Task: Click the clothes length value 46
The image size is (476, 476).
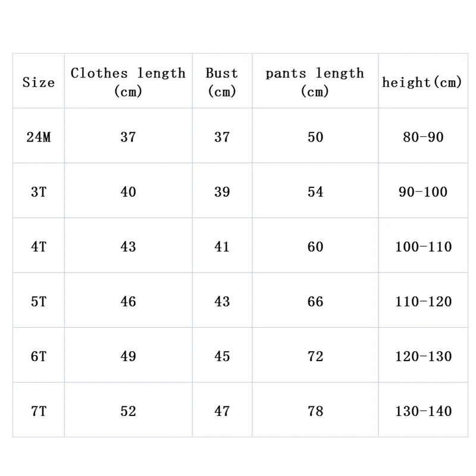Action: tap(129, 301)
